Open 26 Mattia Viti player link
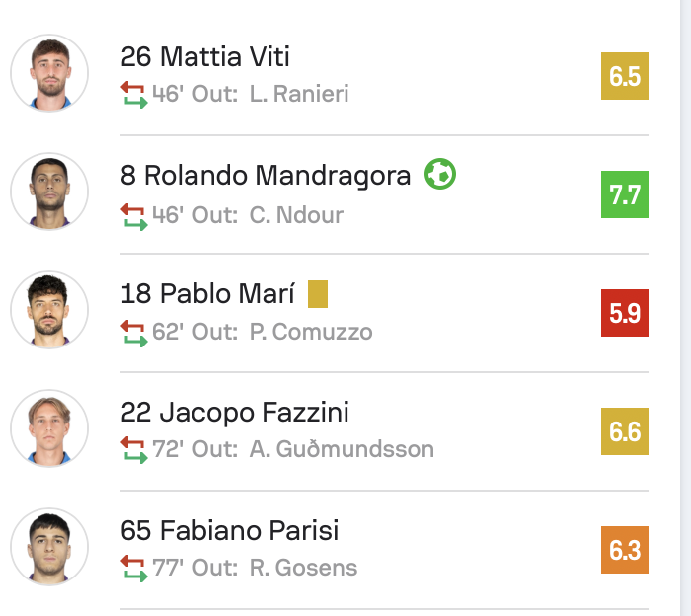The height and width of the screenshot is (616, 691). point(205,56)
